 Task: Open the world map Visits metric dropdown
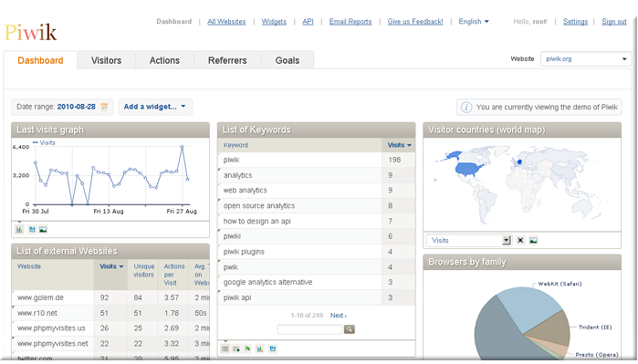tap(469, 240)
